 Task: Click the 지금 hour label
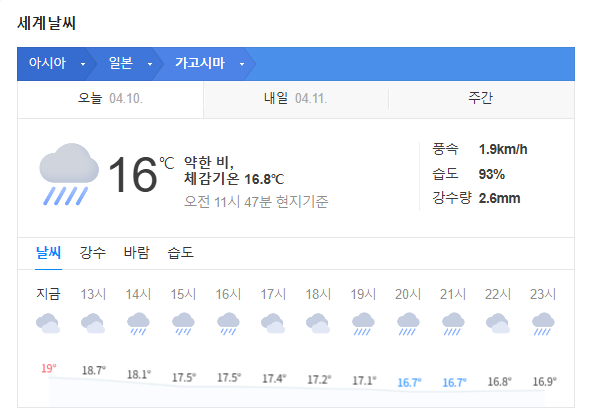click(48, 294)
